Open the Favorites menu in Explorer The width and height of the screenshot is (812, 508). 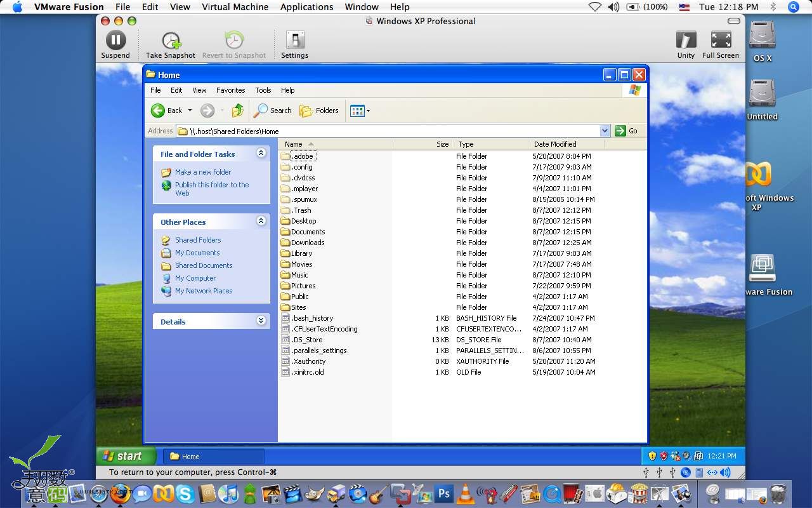coord(230,90)
